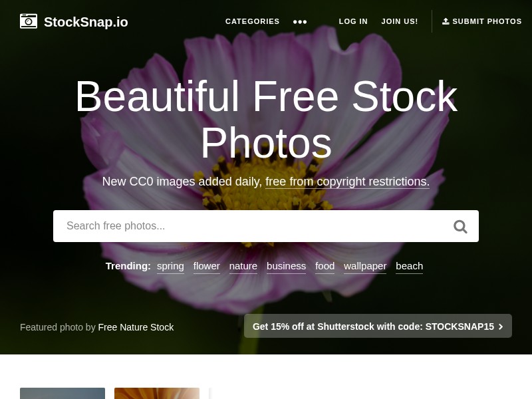
Task: Visit the Free Nature Stock photographer link
Action: pyautogui.click(x=136, y=327)
